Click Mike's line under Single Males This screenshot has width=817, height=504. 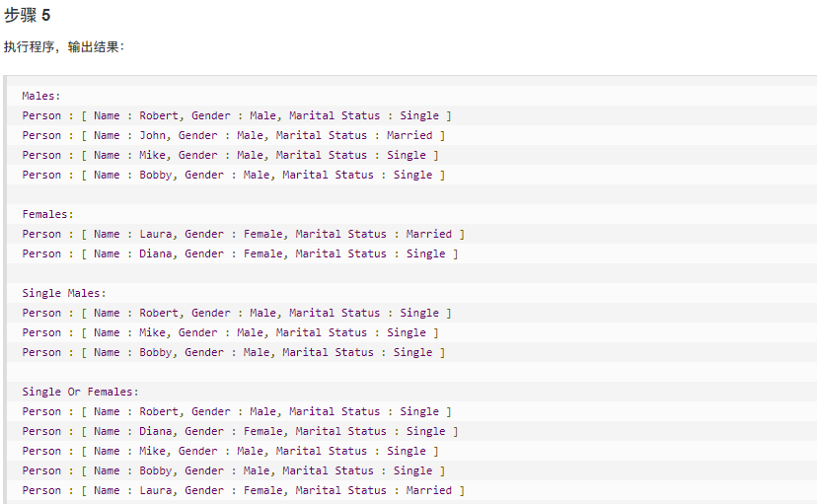[231, 332]
